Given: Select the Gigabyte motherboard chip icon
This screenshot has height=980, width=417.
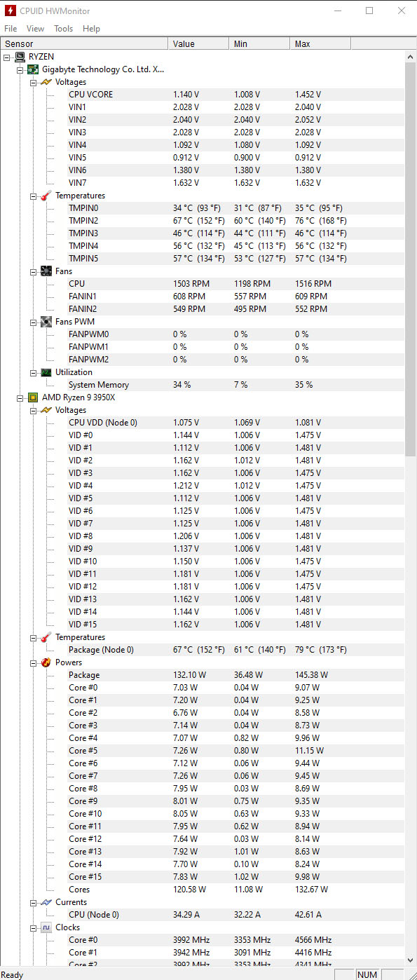Looking at the screenshot, I should click(33, 69).
